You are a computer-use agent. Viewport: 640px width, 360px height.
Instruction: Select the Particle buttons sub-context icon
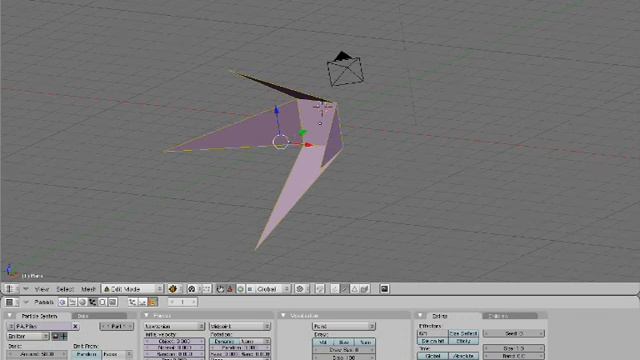pos(152,302)
